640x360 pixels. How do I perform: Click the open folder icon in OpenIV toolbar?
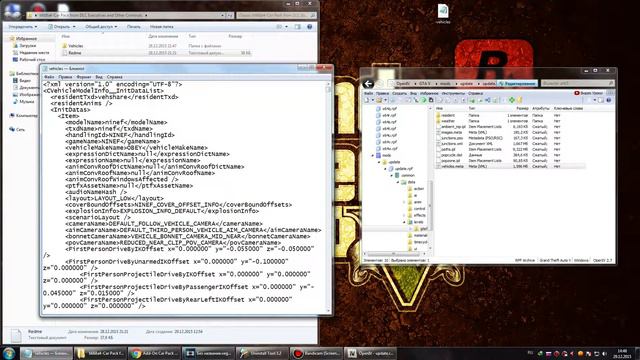379,100
